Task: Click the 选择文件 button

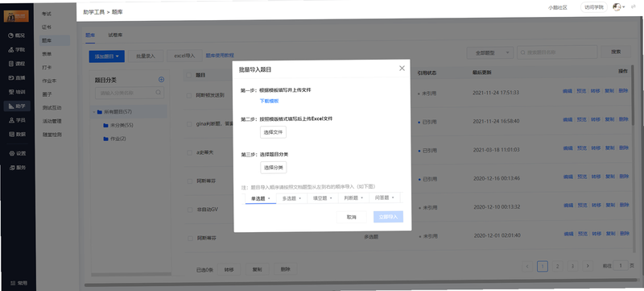Action: click(273, 132)
